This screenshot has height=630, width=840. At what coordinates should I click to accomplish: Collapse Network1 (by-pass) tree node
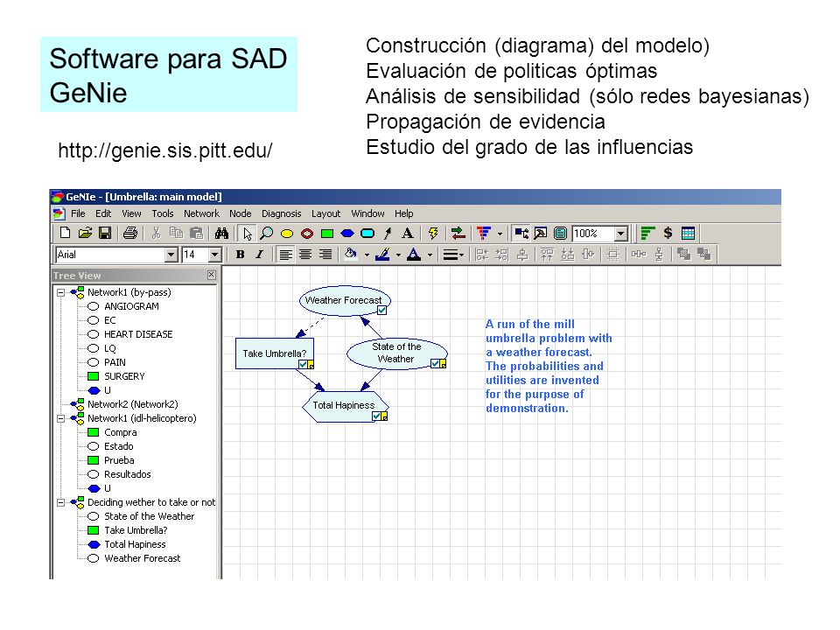61,292
